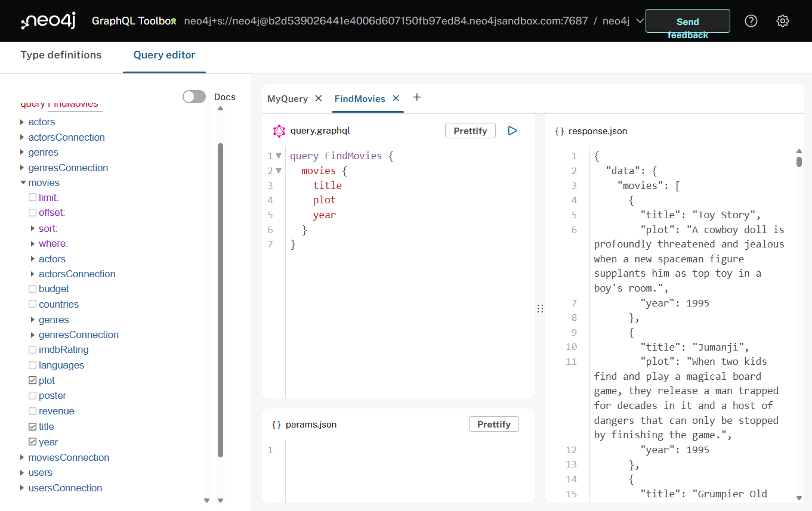Expand actors under movies
812x511 pixels.
(x=33, y=259)
